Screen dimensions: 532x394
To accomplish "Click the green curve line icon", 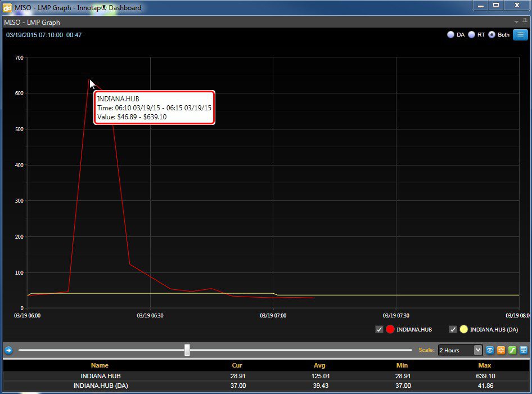I will [512, 350].
